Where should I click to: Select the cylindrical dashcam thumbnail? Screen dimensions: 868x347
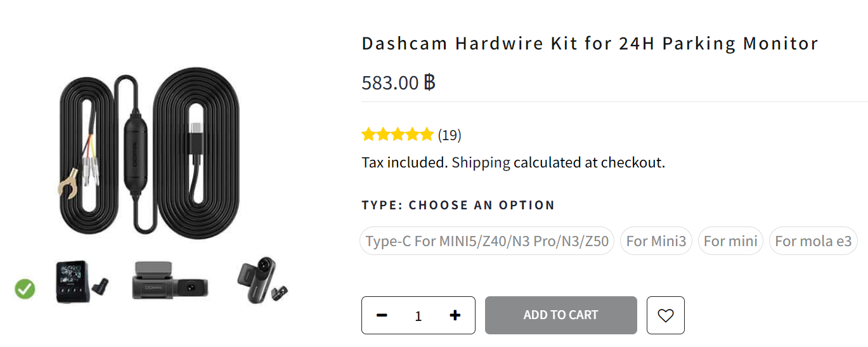coord(262,280)
